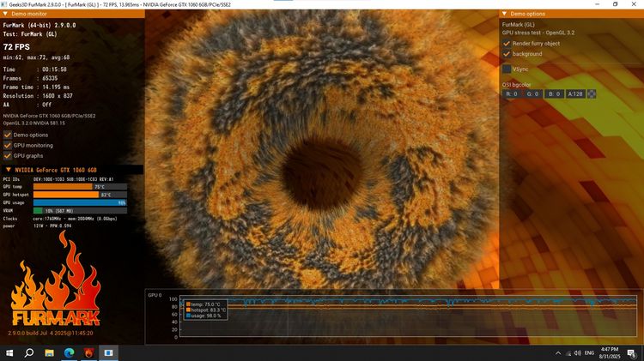Toggle the GPU graphs checkbox

tap(8, 156)
